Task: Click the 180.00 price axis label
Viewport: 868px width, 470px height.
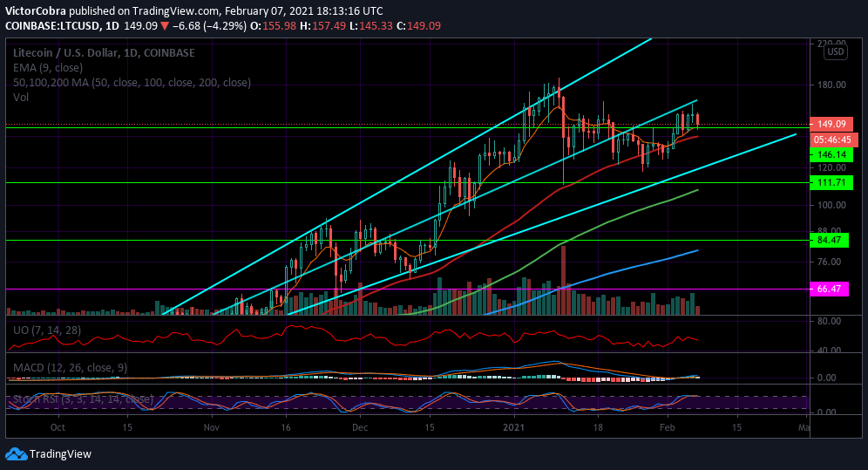Action: tap(832, 85)
